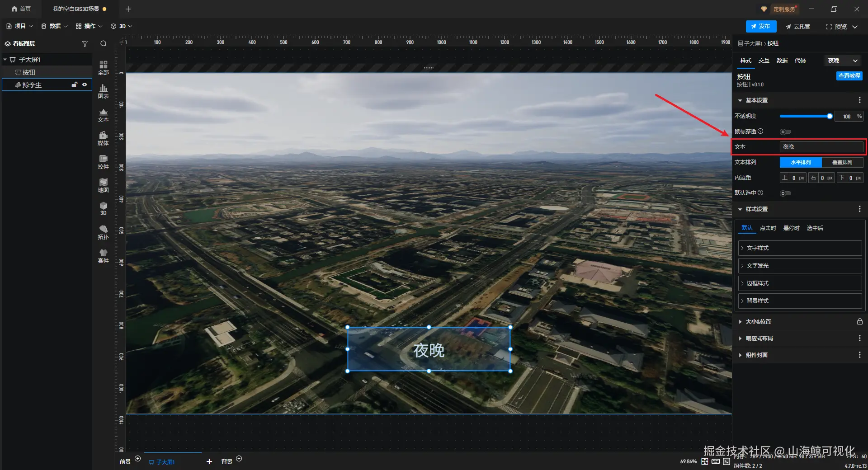Toggle the lock icon for 大小&位置

[x=859, y=322]
